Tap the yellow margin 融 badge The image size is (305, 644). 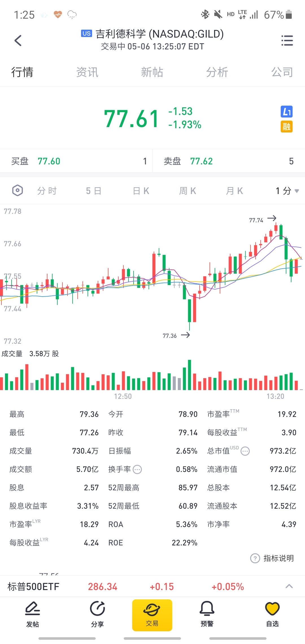point(286,127)
